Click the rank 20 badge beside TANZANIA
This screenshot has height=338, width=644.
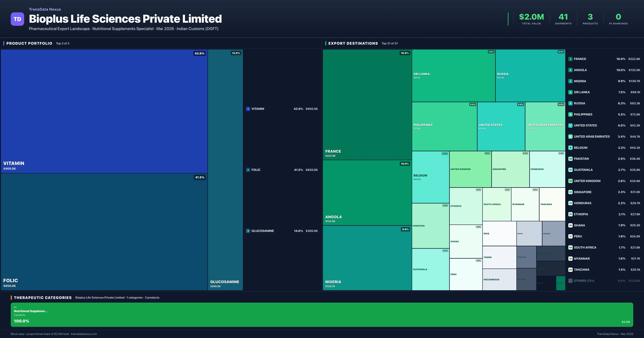pos(570,269)
